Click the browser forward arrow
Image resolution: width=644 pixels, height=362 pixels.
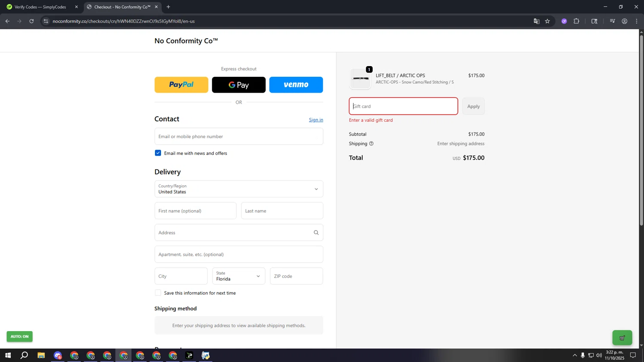click(x=19, y=21)
